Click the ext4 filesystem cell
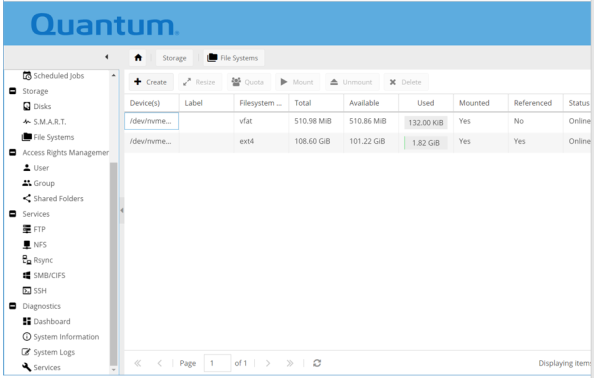 coord(261,141)
